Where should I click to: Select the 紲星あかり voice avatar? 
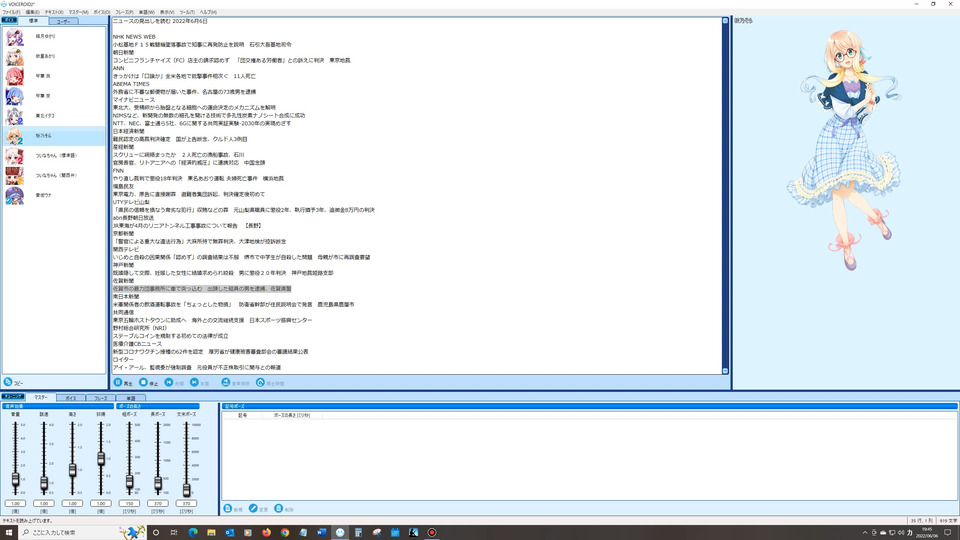(x=14, y=56)
